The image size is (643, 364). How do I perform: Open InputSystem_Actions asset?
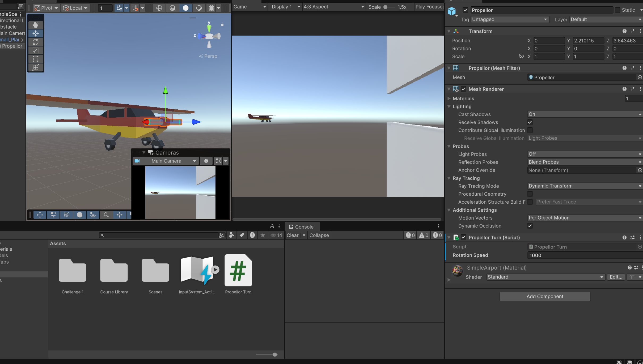(x=197, y=274)
